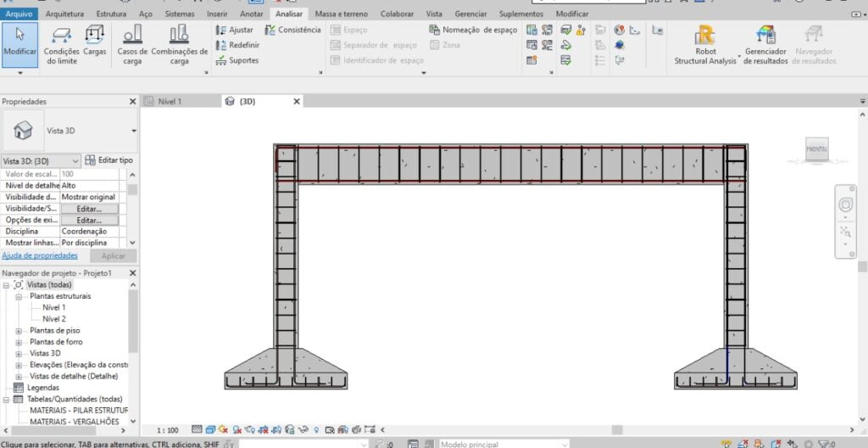Open the Arquivo menu
Screen dimensions: 868x448
[x=19, y=14]
